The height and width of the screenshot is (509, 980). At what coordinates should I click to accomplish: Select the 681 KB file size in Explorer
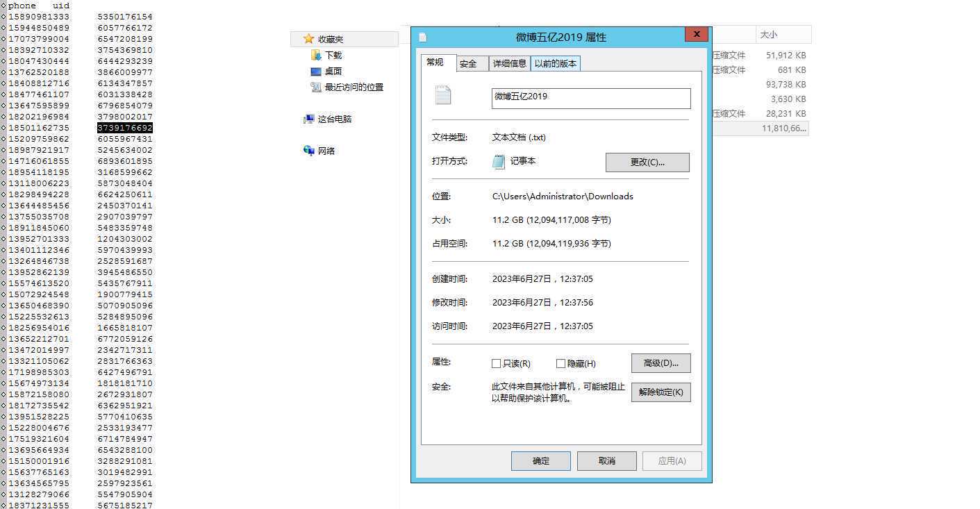point(791,70)
